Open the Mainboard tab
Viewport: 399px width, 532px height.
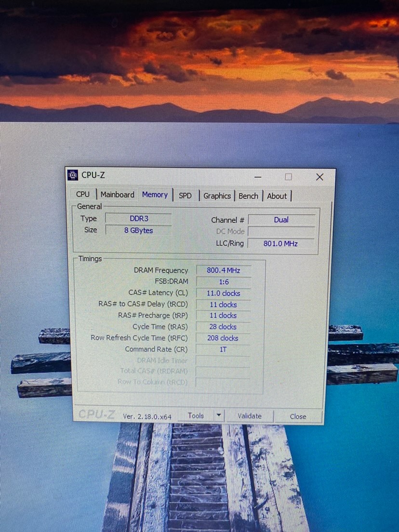pyautogui.click(x=118, y=195)
